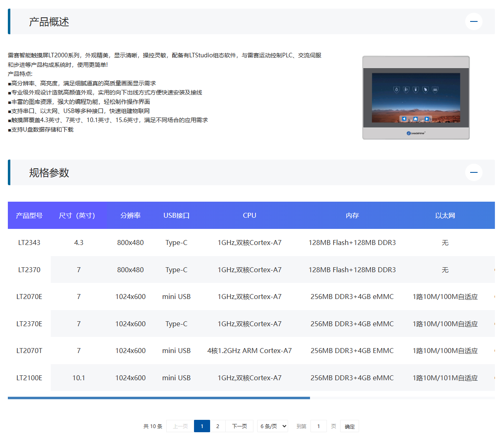504x445 pixels.
Task: Click the CPU column header
Action: tap(249, 215)
